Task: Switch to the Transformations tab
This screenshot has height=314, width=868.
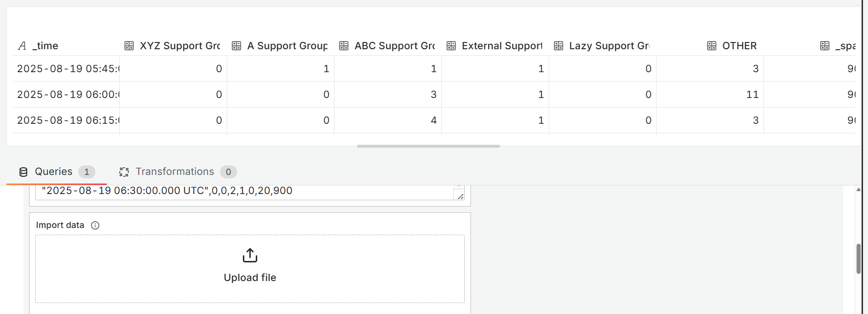Action: [175, 172]
